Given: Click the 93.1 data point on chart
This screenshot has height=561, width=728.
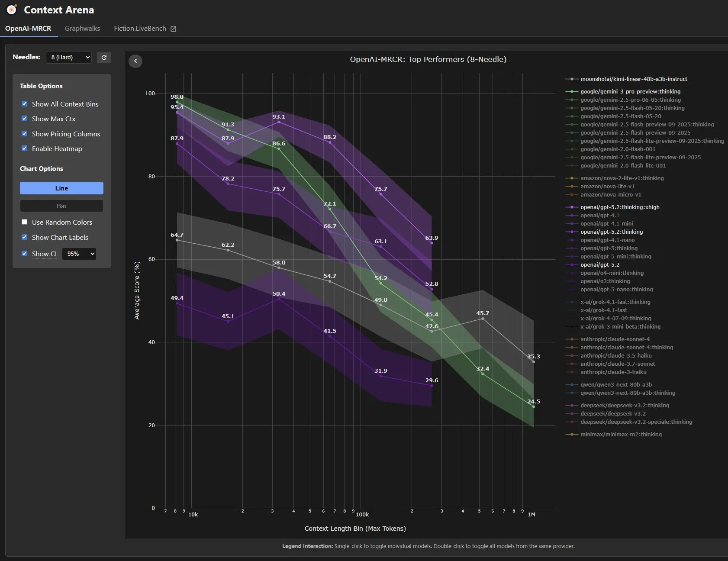Looking at the screenshot, I should click(279, 122).
